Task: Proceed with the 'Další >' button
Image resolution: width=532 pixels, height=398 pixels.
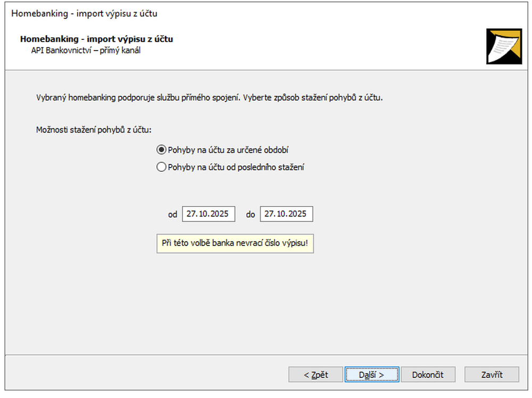Action: (x=371, y=375)
